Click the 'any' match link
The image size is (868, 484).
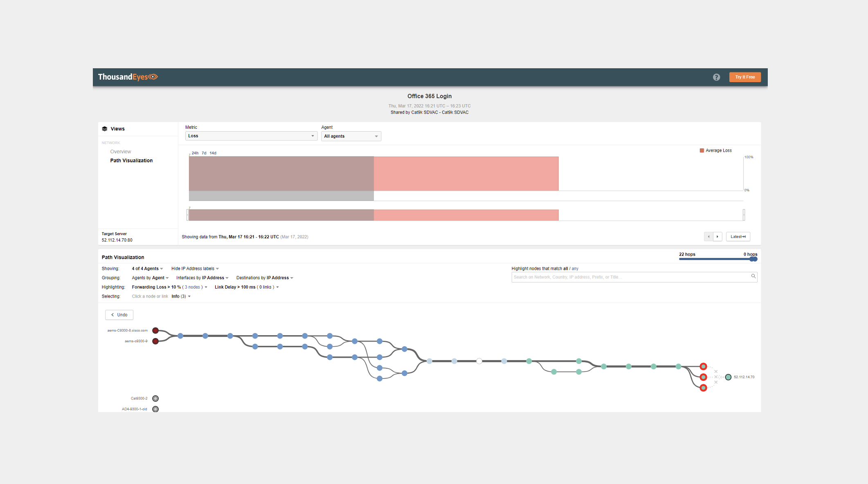click(575, 269)
